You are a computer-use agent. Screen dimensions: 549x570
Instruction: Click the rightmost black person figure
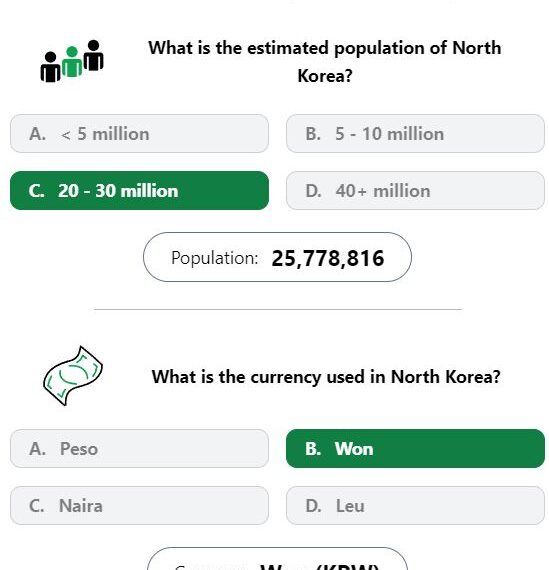click(93, 55)
